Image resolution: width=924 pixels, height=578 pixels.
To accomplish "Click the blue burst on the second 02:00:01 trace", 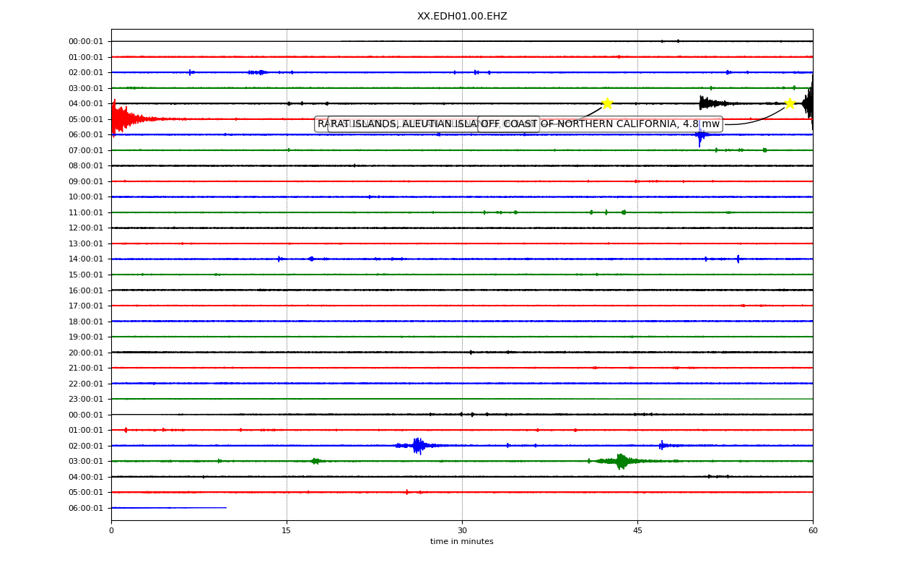I will click(x=419, y=446).
